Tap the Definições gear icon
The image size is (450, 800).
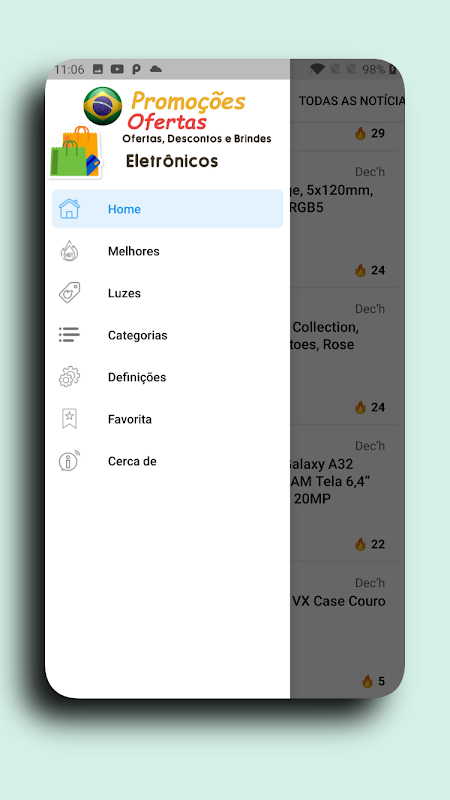(x=69, y=377)
